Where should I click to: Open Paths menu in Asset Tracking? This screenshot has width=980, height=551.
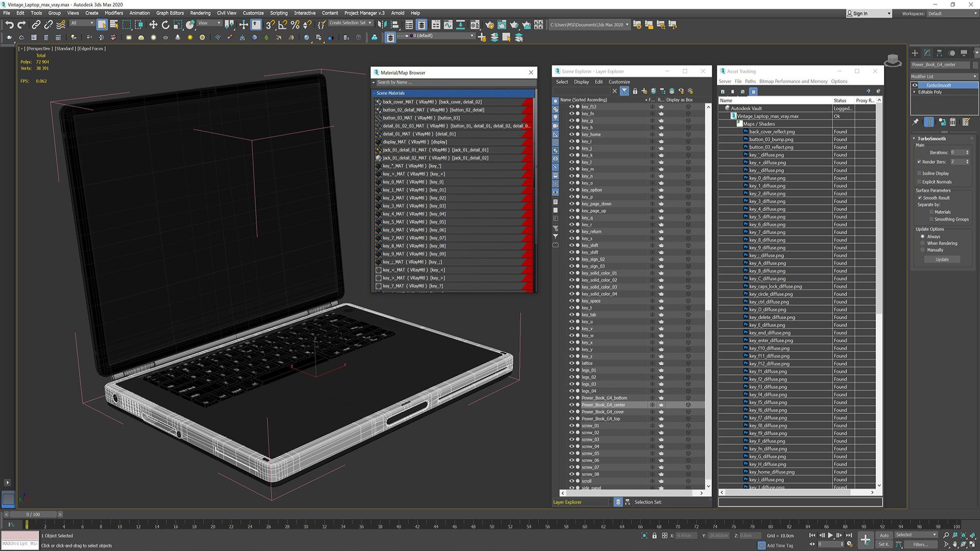[750, 82]
